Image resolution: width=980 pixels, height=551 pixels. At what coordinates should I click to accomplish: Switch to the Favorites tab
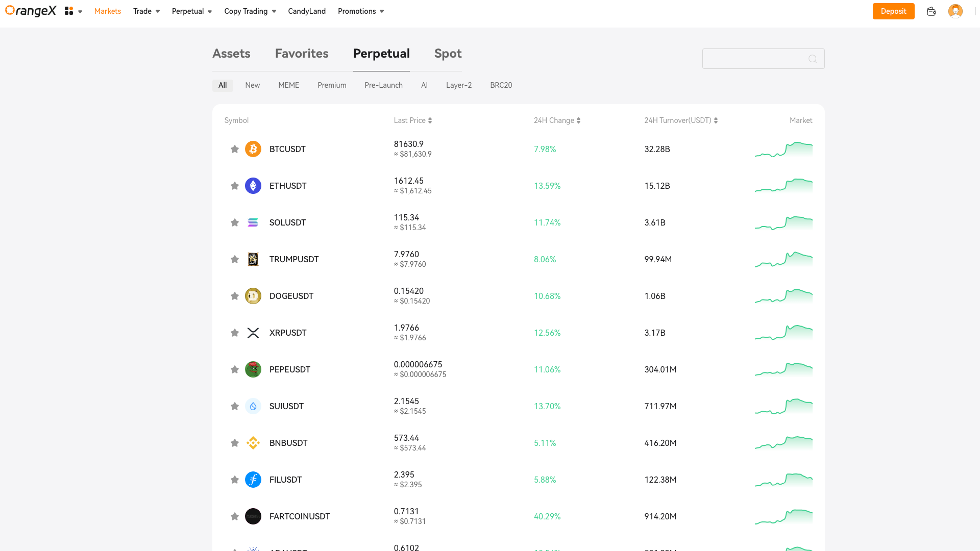coord(302,54)
